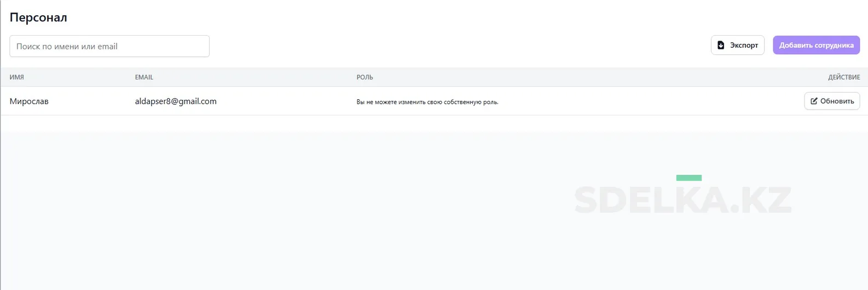
Task: Click the ДЕЙСТВИЕ column header
Action: coord(843,77)
